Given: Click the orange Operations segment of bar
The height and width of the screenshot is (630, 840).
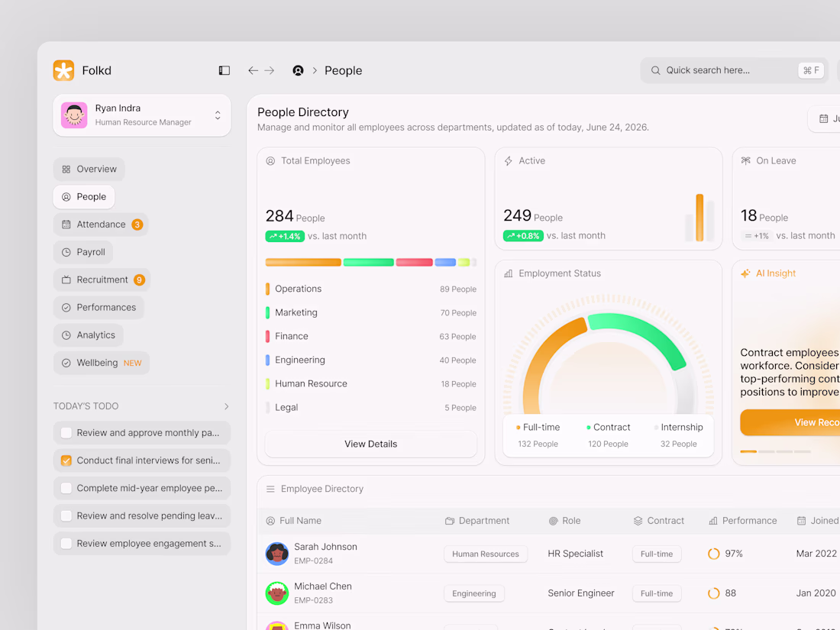Looking at the screenshot, I should [303, 263].
